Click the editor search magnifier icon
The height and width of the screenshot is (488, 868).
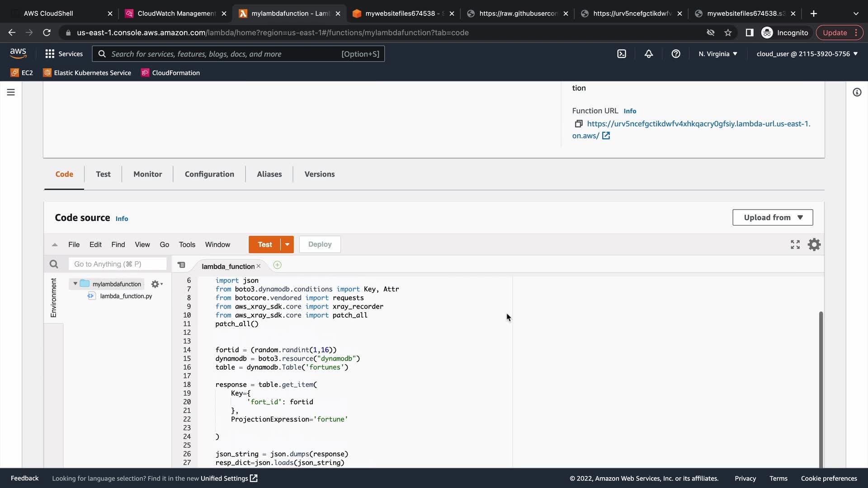pyautogui.click(x=54, y=264)
